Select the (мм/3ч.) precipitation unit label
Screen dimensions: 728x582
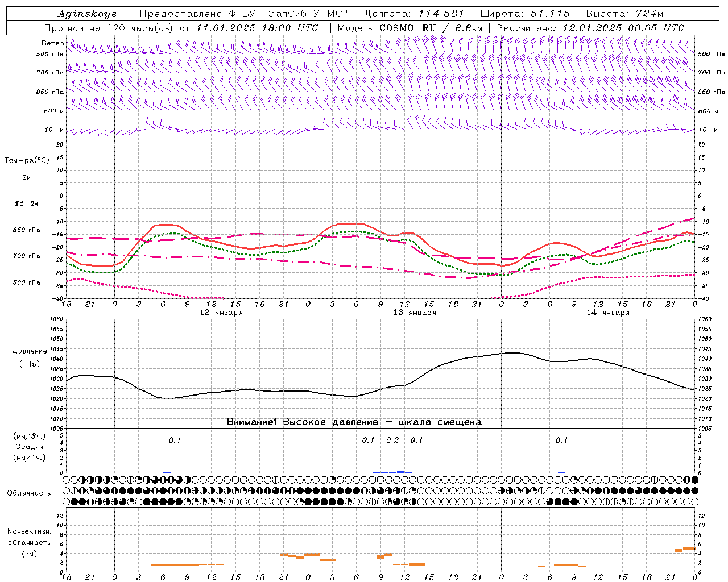point(29,436)
